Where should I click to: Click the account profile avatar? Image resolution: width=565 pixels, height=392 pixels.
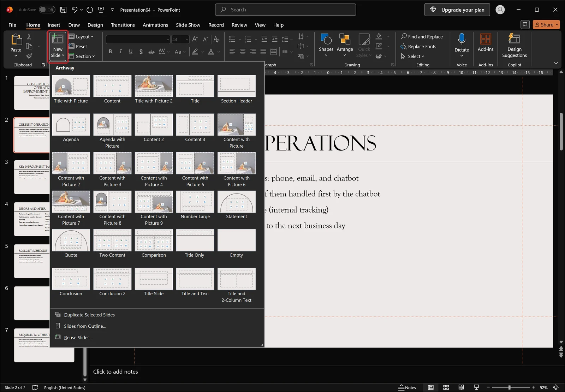click(500, 10)
